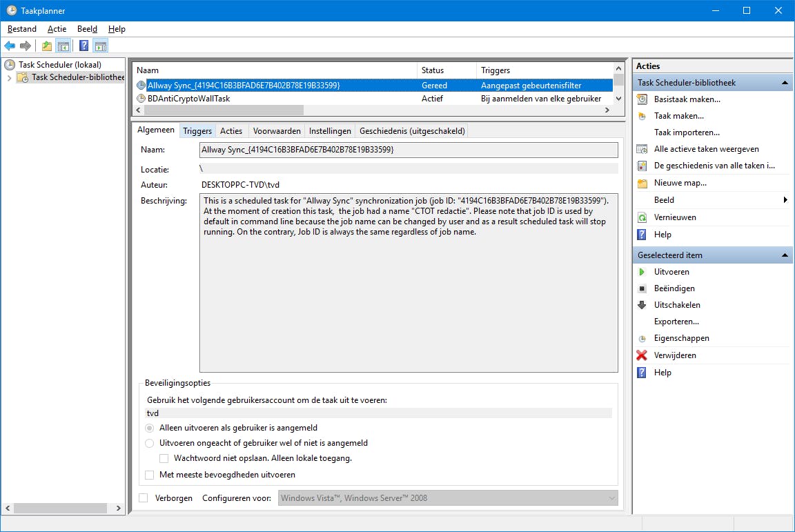The image size is (795, 532).
Task: Toggle the action pane toolbar icon
Action: pyautogui.click(x=101, y=46)
